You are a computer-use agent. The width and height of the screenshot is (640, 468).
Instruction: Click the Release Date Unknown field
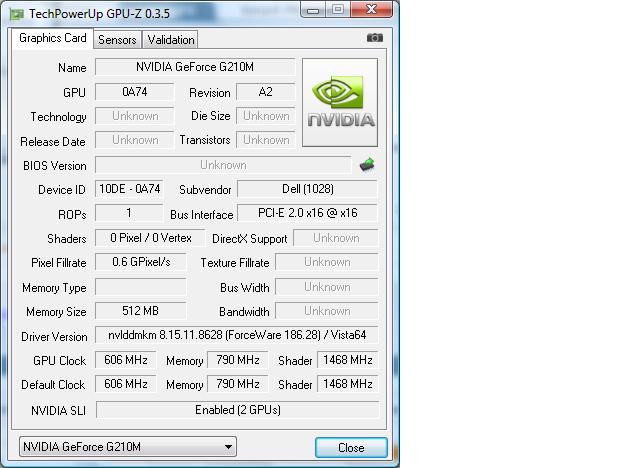tap(134, 140)
